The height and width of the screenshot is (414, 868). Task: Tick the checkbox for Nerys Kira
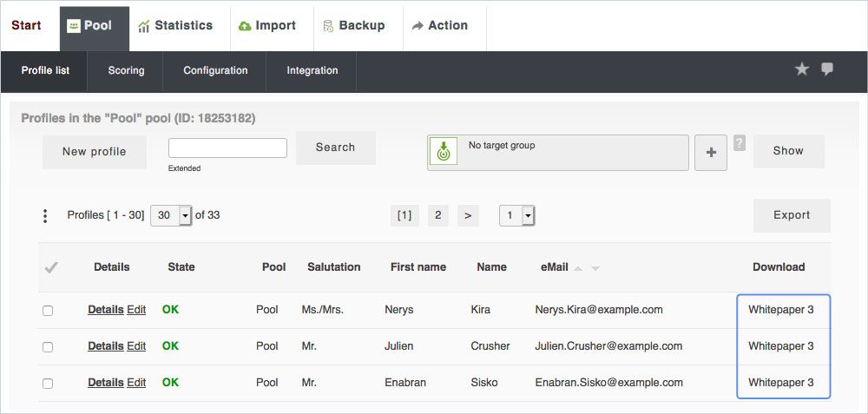pos(48,310)
